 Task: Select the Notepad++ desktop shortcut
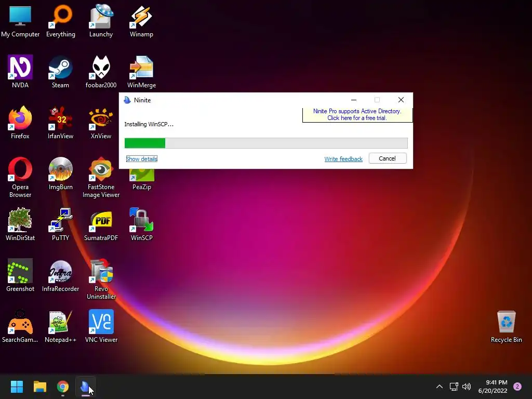[x=60, y=326]
